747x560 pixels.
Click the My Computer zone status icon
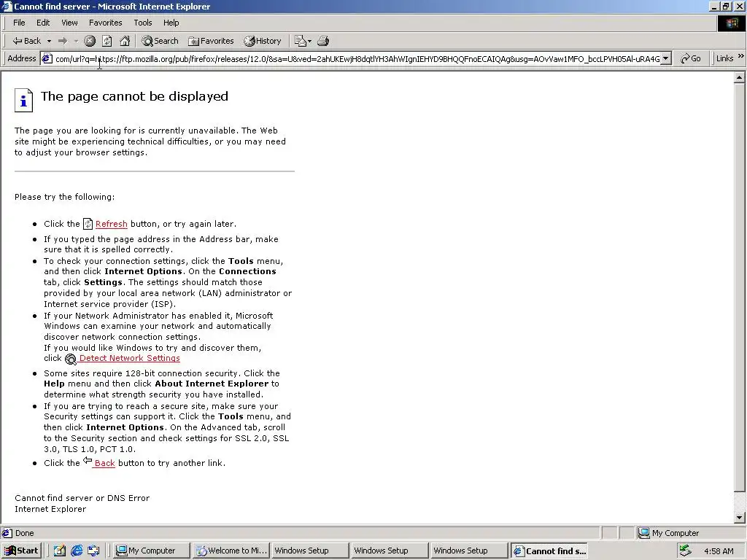643,533
